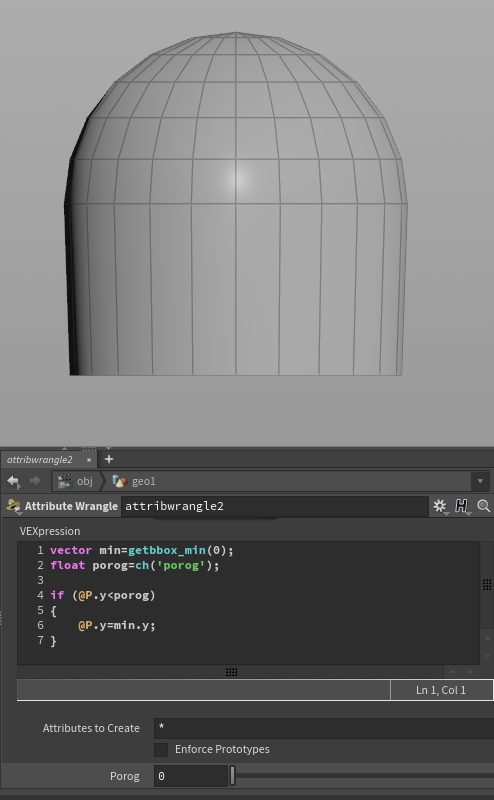Click the Porog slider handle
This screenshot has width=494, height=800.
point(232,776)
